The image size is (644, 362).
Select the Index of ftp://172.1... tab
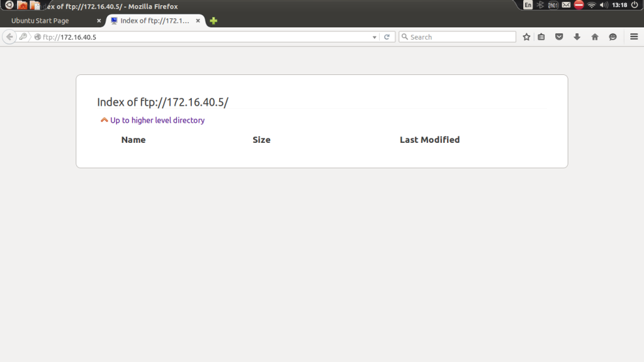pyautogui.click(x=154, y=21)
